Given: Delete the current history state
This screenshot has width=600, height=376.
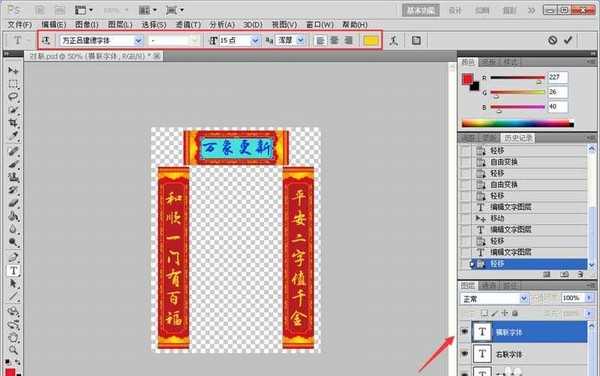Looking at the screenshot, I should click(x=580, y=274).
